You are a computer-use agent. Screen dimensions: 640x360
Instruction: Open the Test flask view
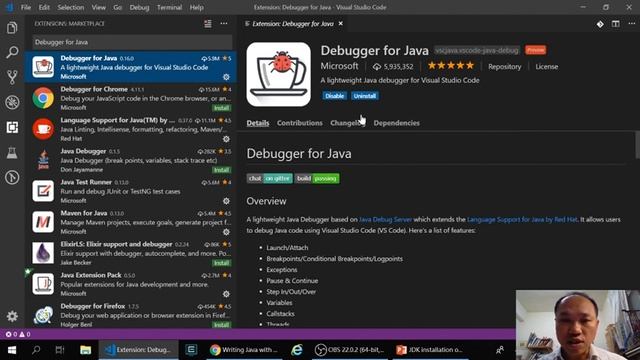tap(12, 153)
